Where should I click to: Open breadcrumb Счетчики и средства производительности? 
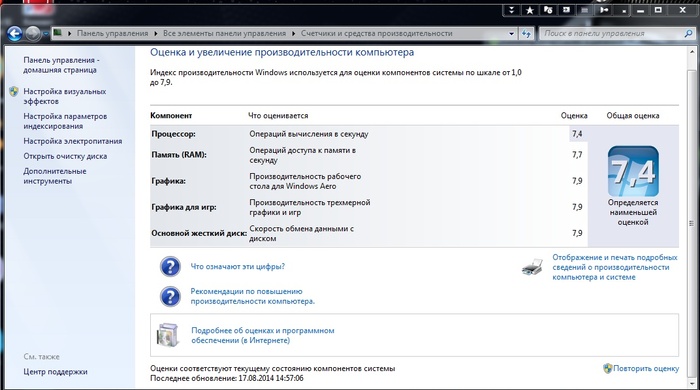coord(376,33)
